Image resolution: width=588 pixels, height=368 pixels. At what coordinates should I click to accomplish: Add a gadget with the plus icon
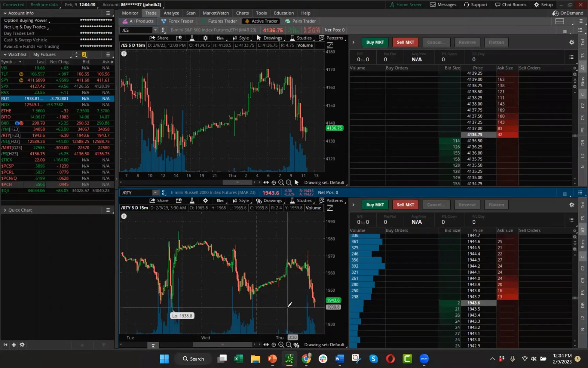pos(14,345)
